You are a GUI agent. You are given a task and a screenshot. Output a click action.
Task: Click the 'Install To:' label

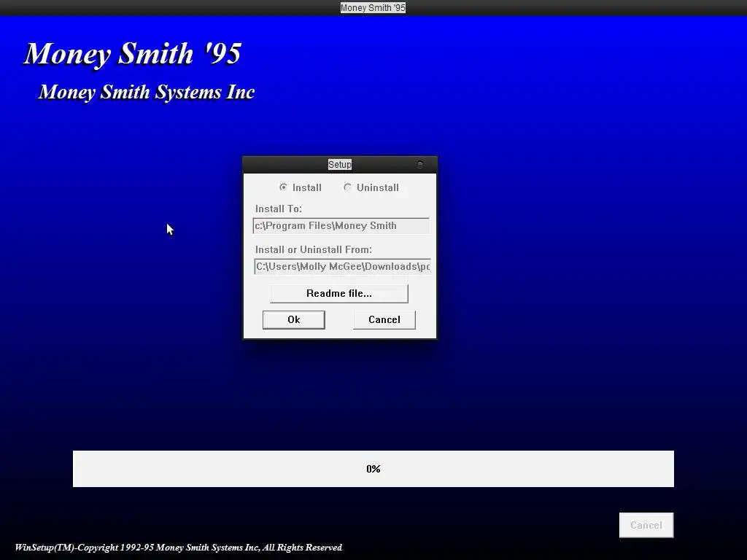(278, 209)
